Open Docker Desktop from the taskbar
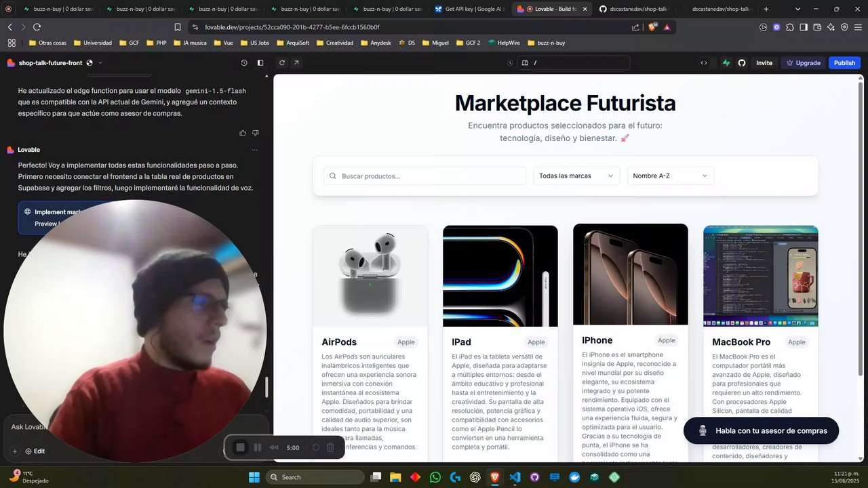 click(x=574, y=477)
